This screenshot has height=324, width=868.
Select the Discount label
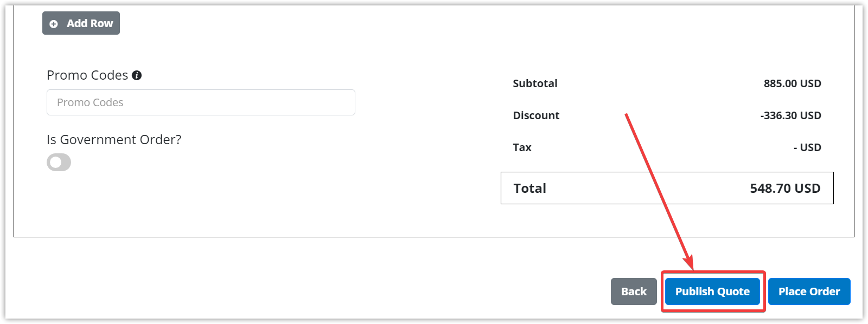[536, 115]
